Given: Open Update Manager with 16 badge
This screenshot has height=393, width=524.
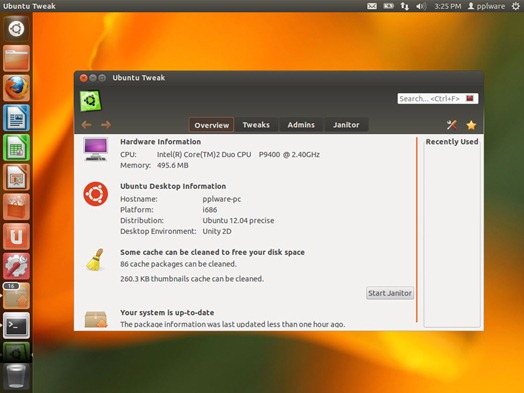Looking at the screenshot, I should point(16,296).
